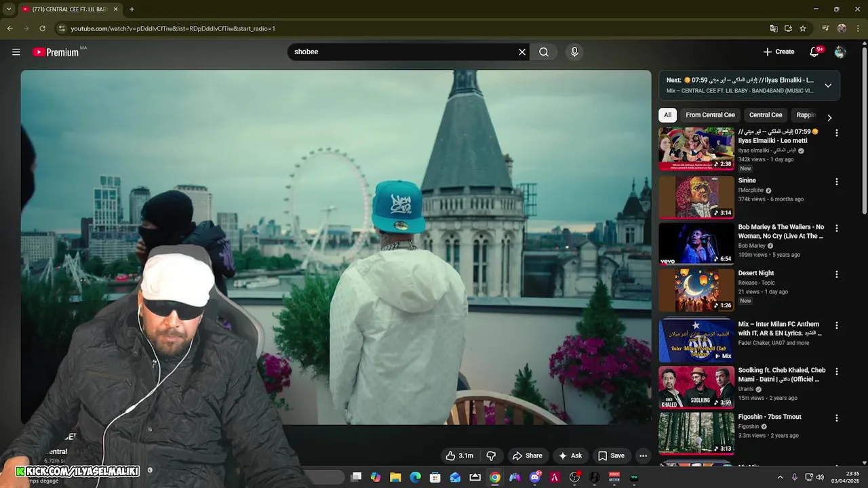Share this video
The width and height of the screenshot is (868, 488).
(527, 455)
